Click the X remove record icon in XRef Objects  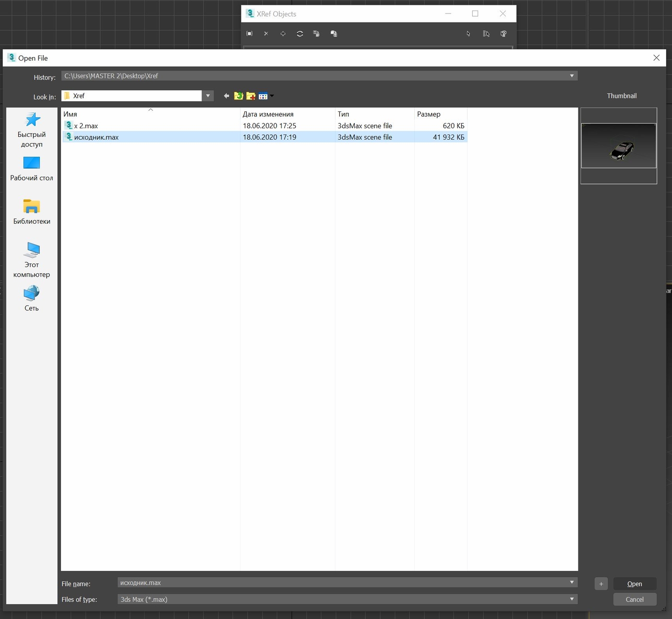(266, 34)
